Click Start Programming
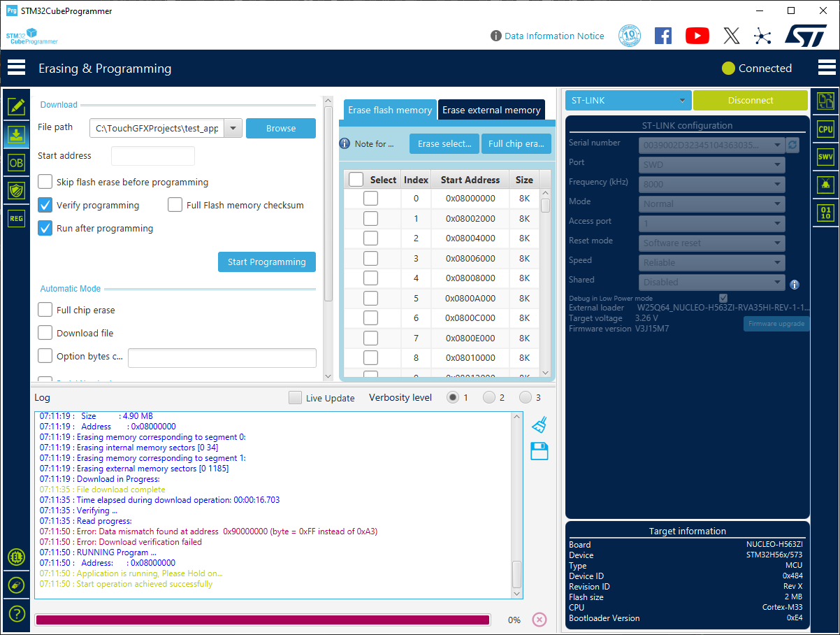The height and width of the screenshot is (635, 840). click(267, 262)
